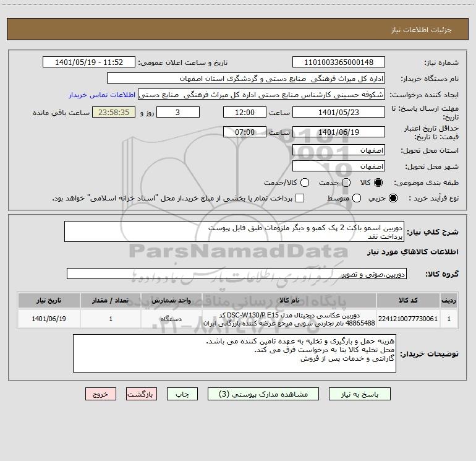Open مشاهده مدارک پیوستی (3) attachments
This screenshot has width=476, height=461.
tap(263, 394)
